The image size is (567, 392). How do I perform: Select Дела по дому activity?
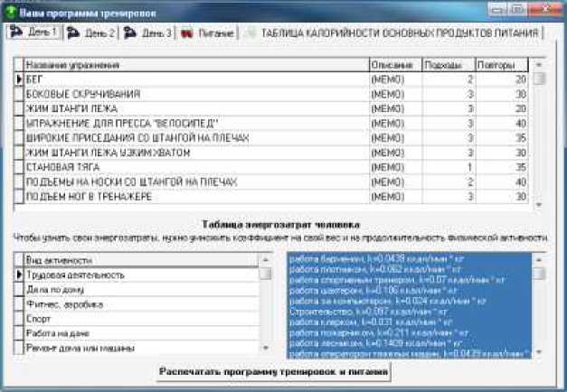click(141, 290)
